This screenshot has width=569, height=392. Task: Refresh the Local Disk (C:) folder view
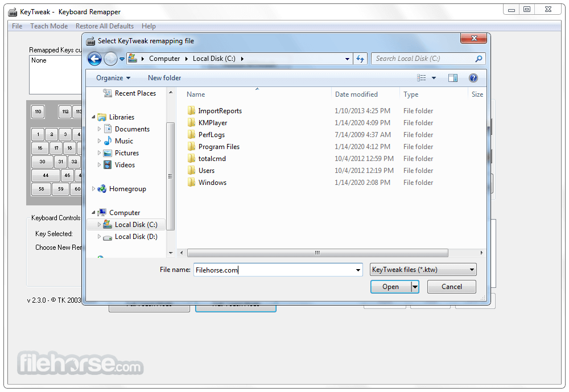pyautogui.click(x=360, y=59)
